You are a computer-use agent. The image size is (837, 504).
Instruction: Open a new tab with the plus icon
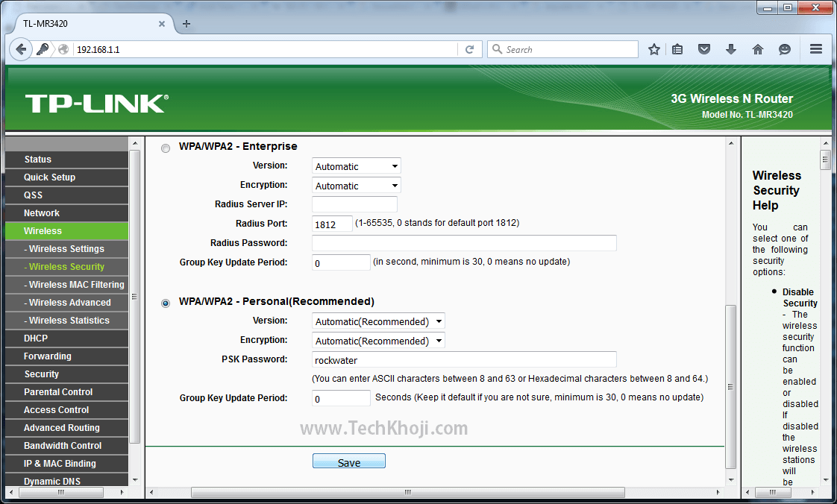tap(186, 23)
